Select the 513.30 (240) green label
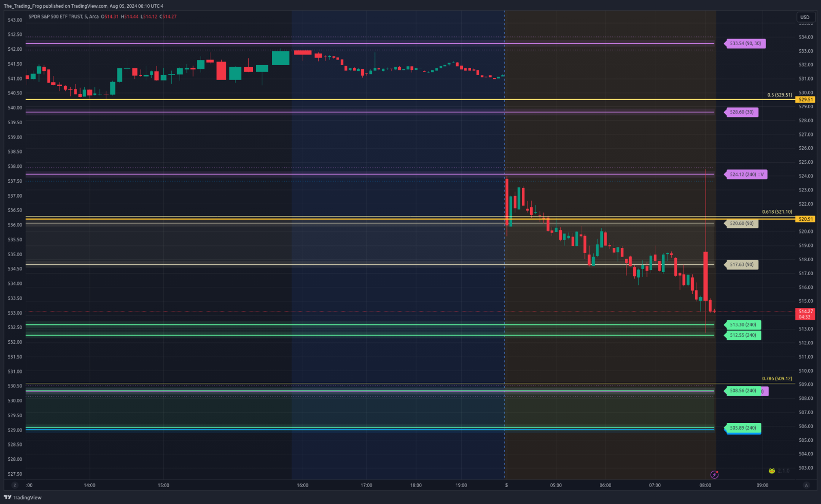This screenshot has height=504, width=821. pos(742,325)
